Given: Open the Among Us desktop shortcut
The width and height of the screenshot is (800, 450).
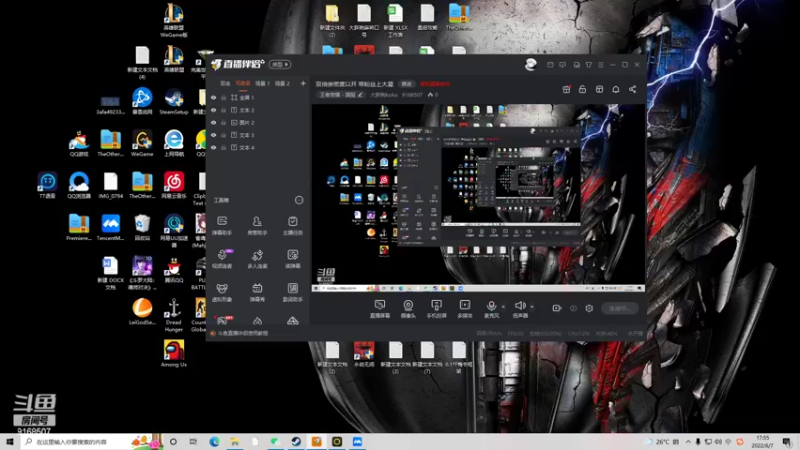Looking at the screenshot, I should (x=173, y=354).
